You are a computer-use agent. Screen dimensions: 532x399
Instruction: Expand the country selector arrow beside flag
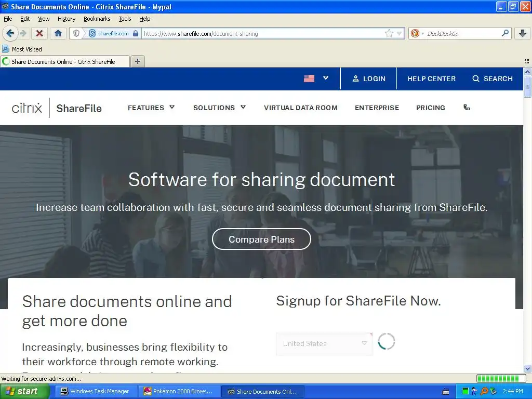coord(326,78)
